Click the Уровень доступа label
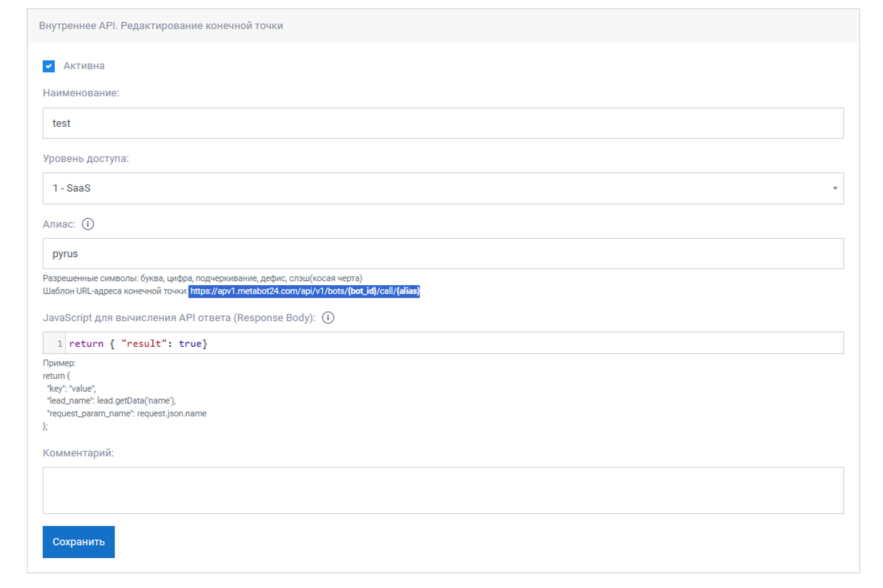 click(x=86, y=158)
